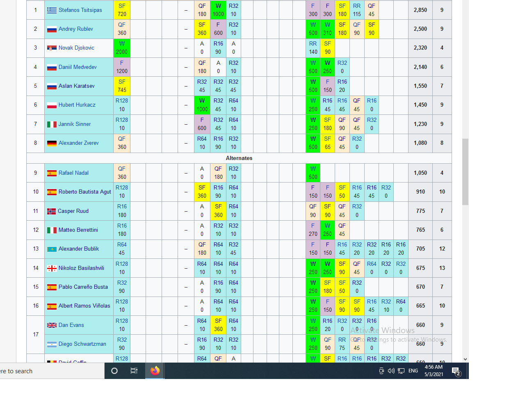The image size is (525, 420).
Task: Open the ENG language indicator
Action: point(413,371)
